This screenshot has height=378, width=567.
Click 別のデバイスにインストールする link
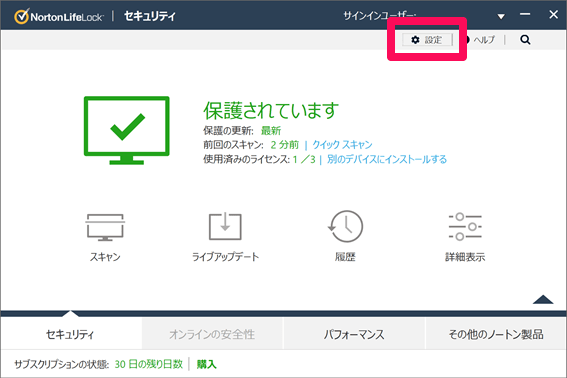387,159
